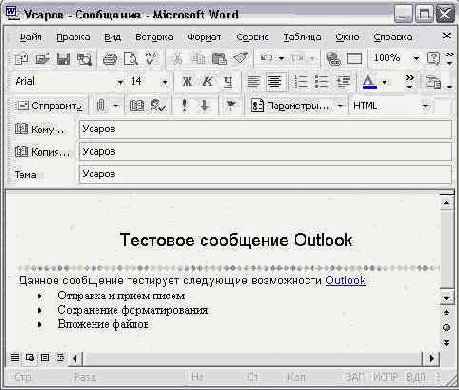Activate the Format Painter brush

241,59
